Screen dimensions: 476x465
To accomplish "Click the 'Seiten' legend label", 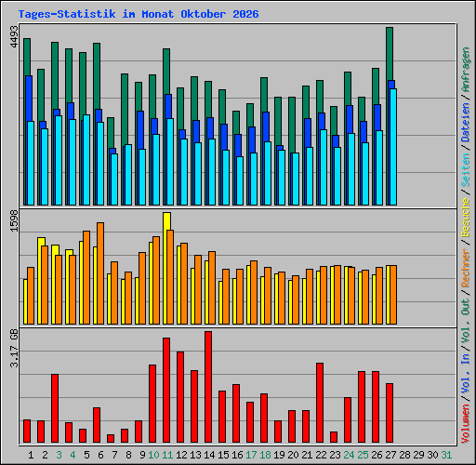I will point(466,169).
